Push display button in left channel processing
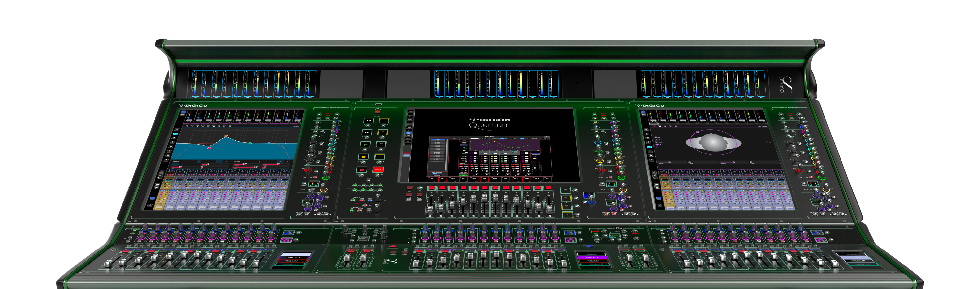980x289 pixels. pyautogui.click(x=304, y=184)
